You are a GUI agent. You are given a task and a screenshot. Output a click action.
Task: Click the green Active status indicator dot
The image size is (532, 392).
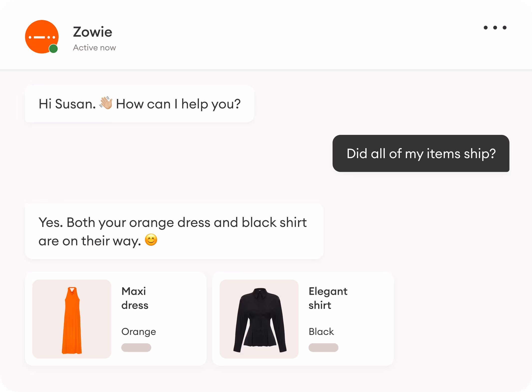54,48
